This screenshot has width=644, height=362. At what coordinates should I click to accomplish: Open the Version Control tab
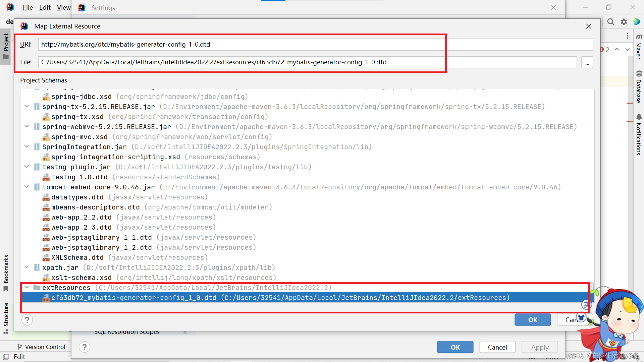pyautogui.click(x=41, y=347)
